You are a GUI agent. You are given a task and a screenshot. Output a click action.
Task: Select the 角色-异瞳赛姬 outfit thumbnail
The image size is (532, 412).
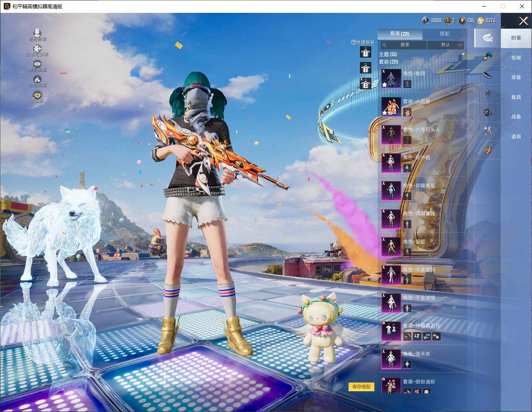tap(391, 191)
